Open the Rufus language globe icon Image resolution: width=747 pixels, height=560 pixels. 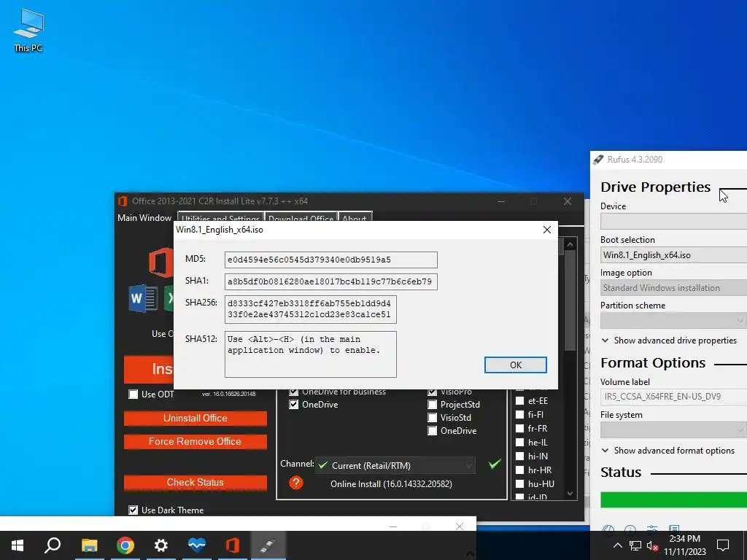pos(608,529)
